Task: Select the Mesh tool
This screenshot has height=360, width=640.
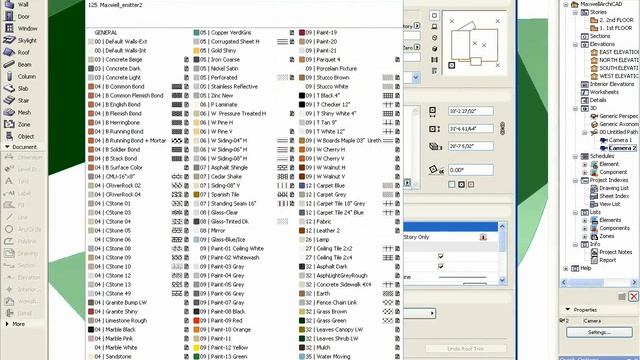Action: [x=18, y=112]
